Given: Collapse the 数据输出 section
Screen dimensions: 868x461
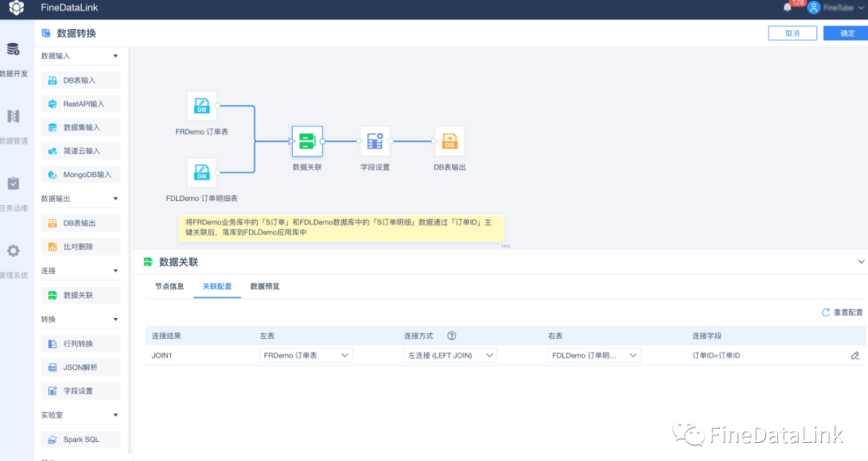Looking at the screenshot, I should pyautogui.click(x=115, y=199).
